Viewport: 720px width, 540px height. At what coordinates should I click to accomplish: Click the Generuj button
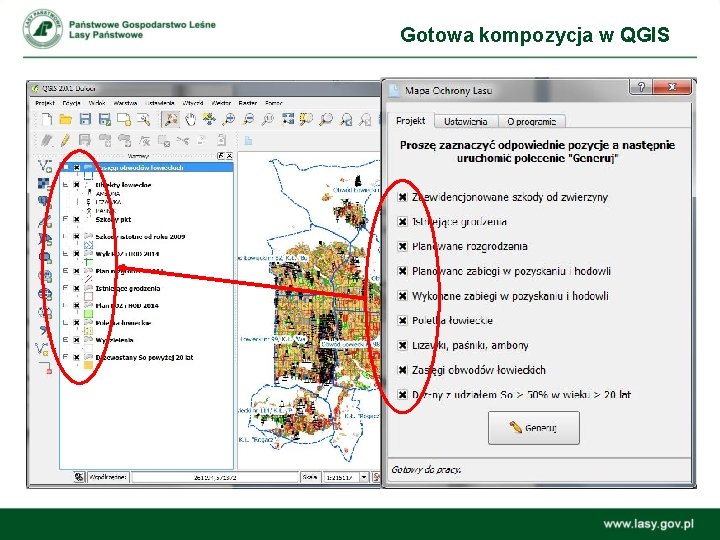coord(534,428)
